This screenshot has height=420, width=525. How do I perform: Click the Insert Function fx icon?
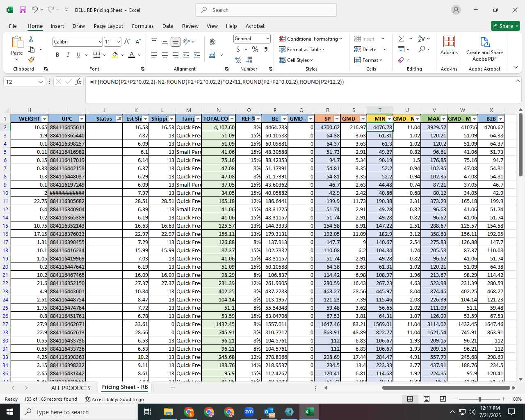79,82
